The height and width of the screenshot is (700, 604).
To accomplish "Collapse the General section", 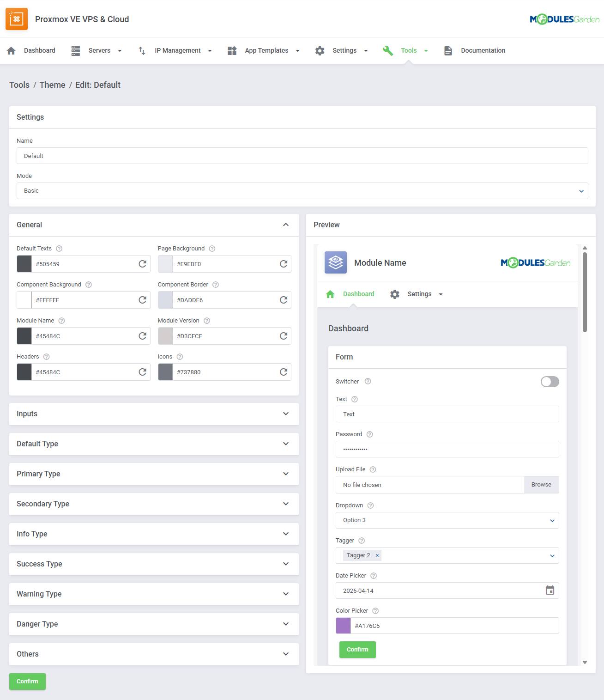I will point(286,225).
